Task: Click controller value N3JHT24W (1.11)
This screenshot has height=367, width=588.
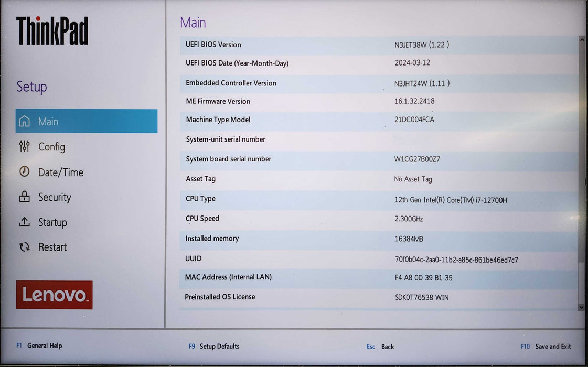Action: click(x=422, y=83)
